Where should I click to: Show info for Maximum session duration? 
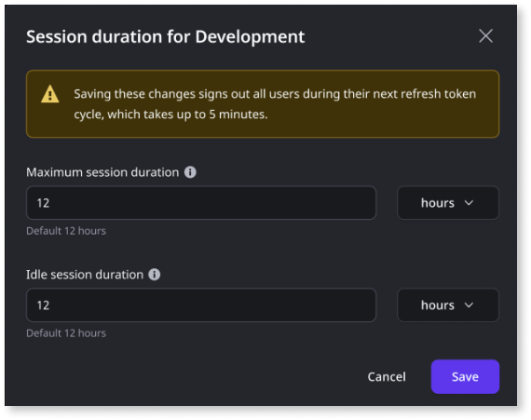[190, 172]
